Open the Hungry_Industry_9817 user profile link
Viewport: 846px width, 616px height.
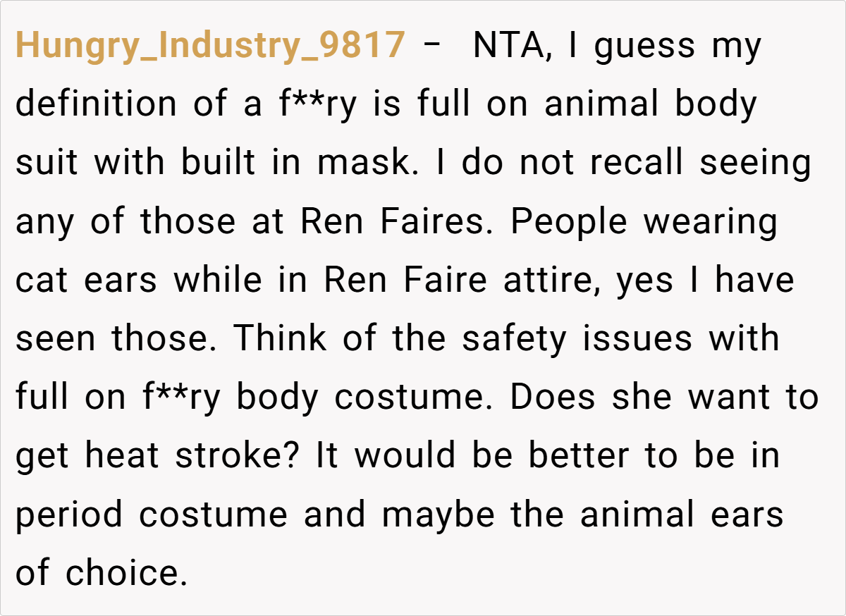(x=210, y=47)
